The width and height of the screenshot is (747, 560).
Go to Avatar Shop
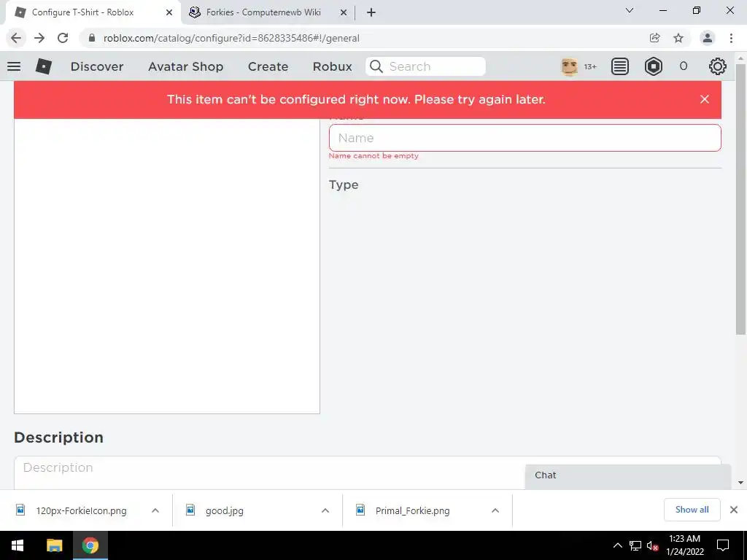(x=186, y=66)
